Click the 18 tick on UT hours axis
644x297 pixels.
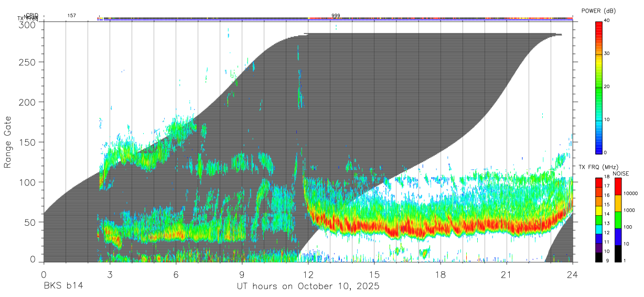pyautogui.click(x=441, y=274)
